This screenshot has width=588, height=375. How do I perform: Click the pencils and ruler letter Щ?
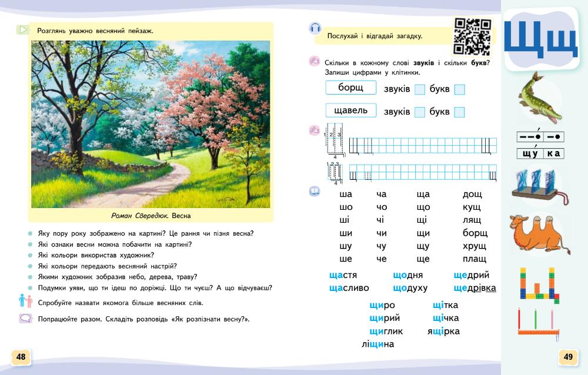[x=539, y=324]
